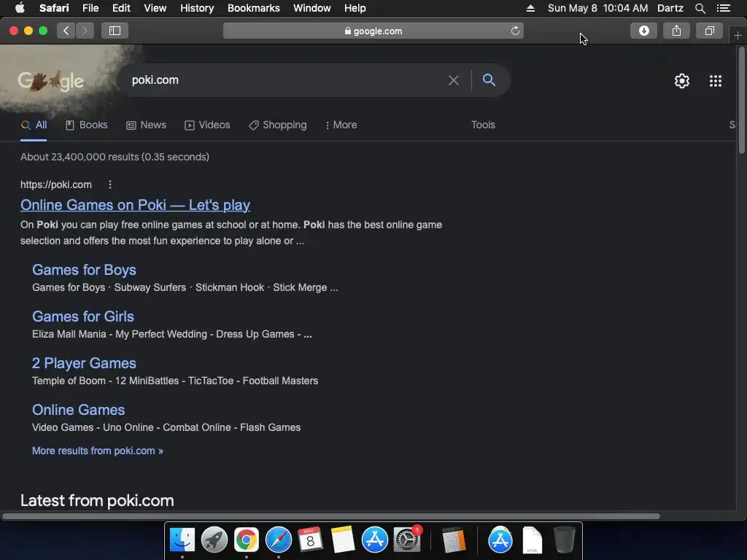Clear the search box with the X
The width and height of the screenshot is (747, 560).
click(454, 80)
